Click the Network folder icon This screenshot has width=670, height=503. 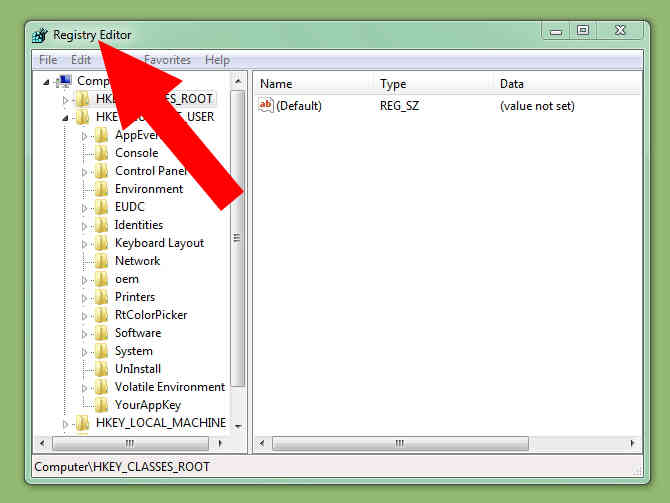[x=101, y=261]
